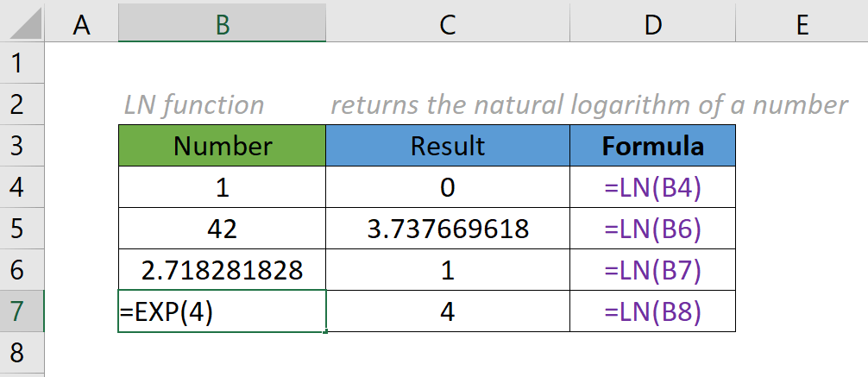Click the =LN(B4) formula cell
Screen dimensions: 868x377
(652, 187)
